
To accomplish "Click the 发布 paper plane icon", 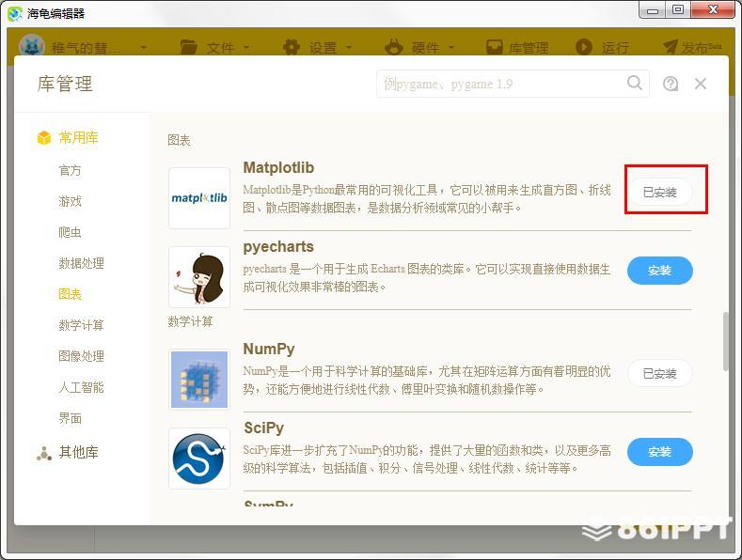I will coord(671,47).
